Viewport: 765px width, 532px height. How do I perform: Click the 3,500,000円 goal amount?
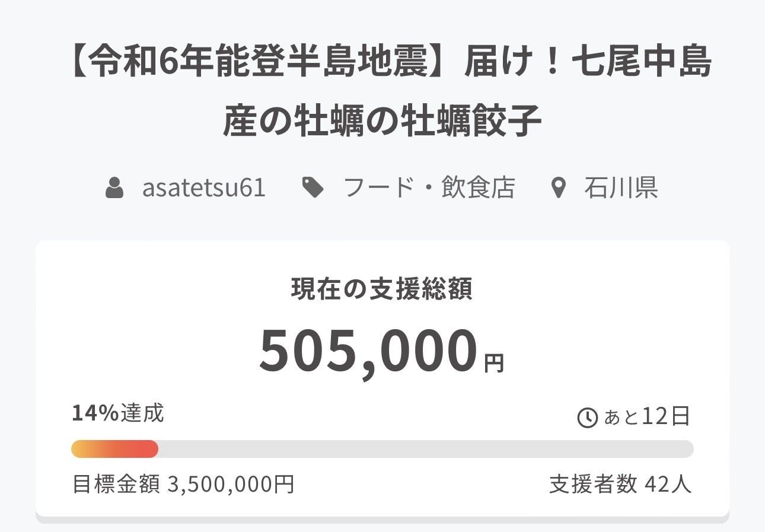point(231,485)
